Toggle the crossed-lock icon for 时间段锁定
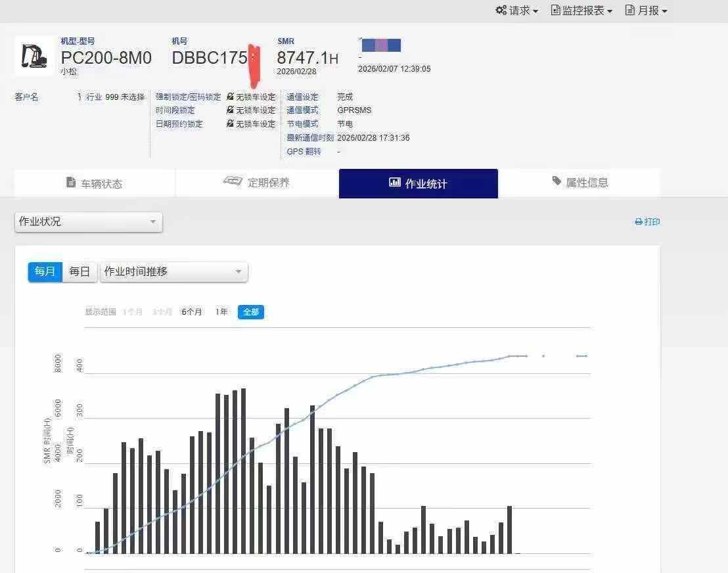This screenshot has height=573, width=728. (x=229, y=110)
